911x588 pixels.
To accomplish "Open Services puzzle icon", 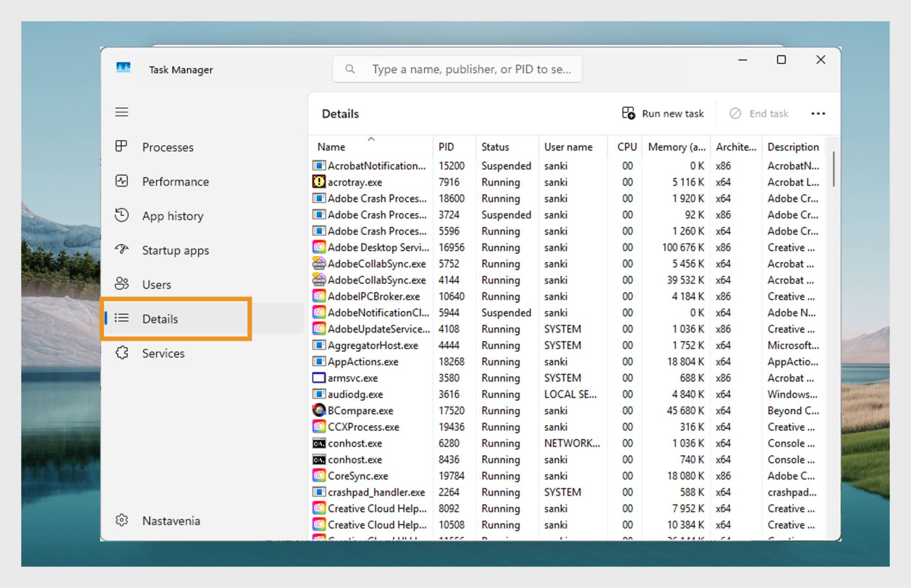I will pyautogui.click(x=121, y=353).
